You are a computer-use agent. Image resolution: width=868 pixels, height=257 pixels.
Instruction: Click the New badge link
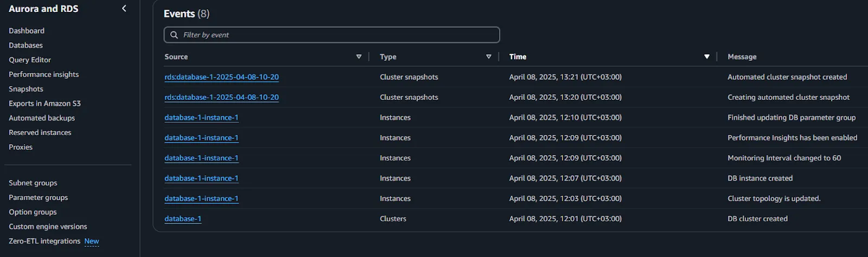click(x=92, y=241)
